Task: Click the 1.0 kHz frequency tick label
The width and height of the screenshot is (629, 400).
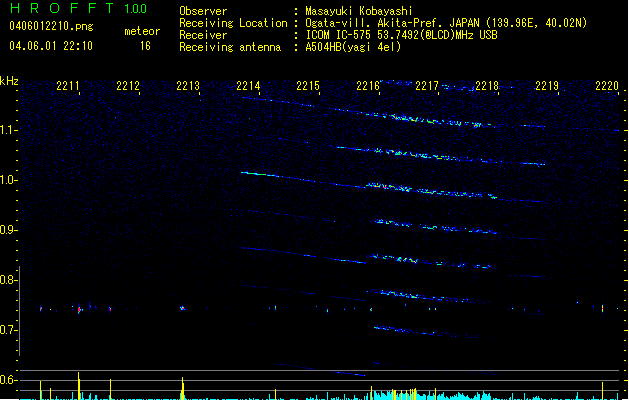Action: click(x=8, y=180)
